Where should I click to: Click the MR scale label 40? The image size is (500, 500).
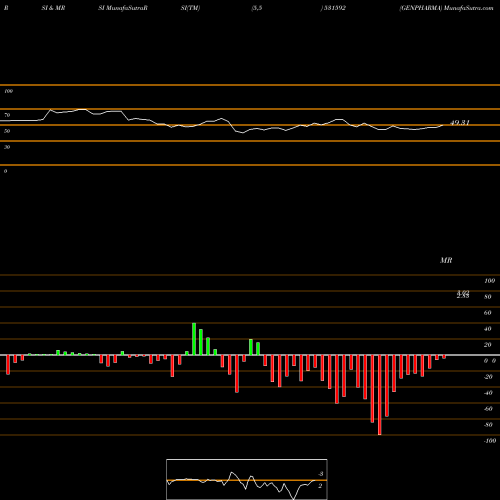coord(488,329)
